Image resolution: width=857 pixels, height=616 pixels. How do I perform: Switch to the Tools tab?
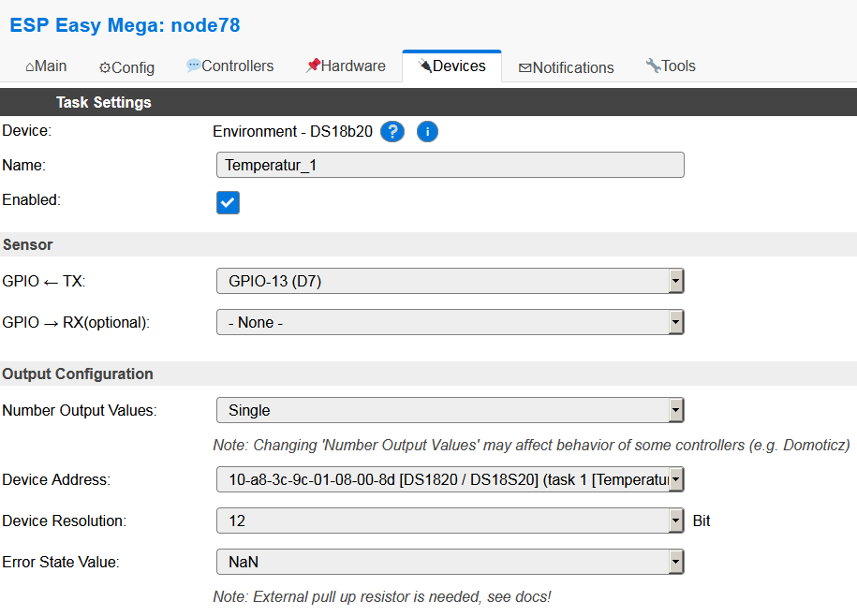(671, 66)
